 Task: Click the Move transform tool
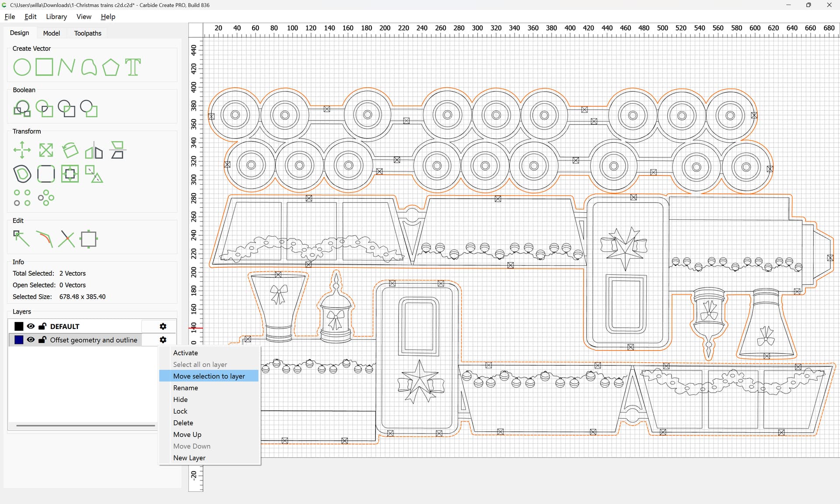[22, 150]
